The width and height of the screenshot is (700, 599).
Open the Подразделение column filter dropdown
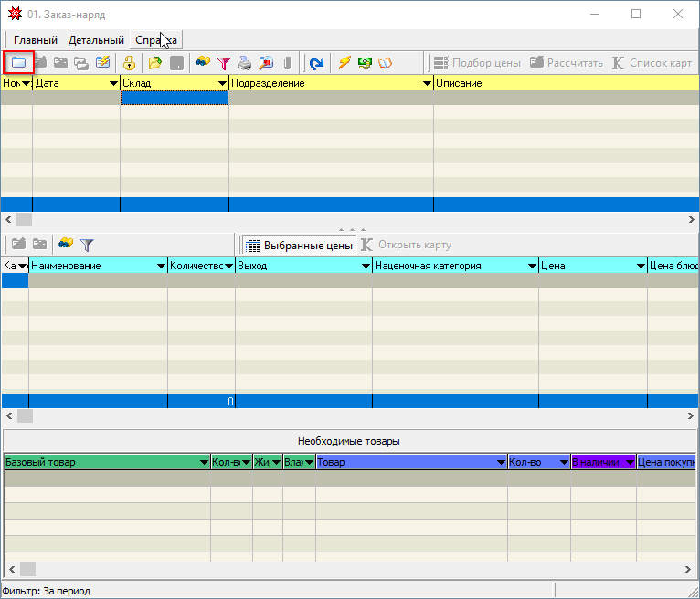point(427,83)
